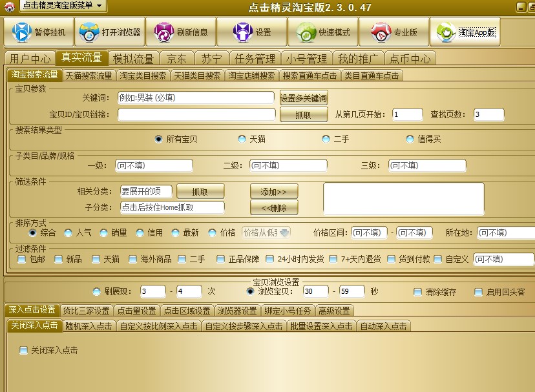Open 高级设置 tab
535x392 pixels.
click(x=335, y=311)
